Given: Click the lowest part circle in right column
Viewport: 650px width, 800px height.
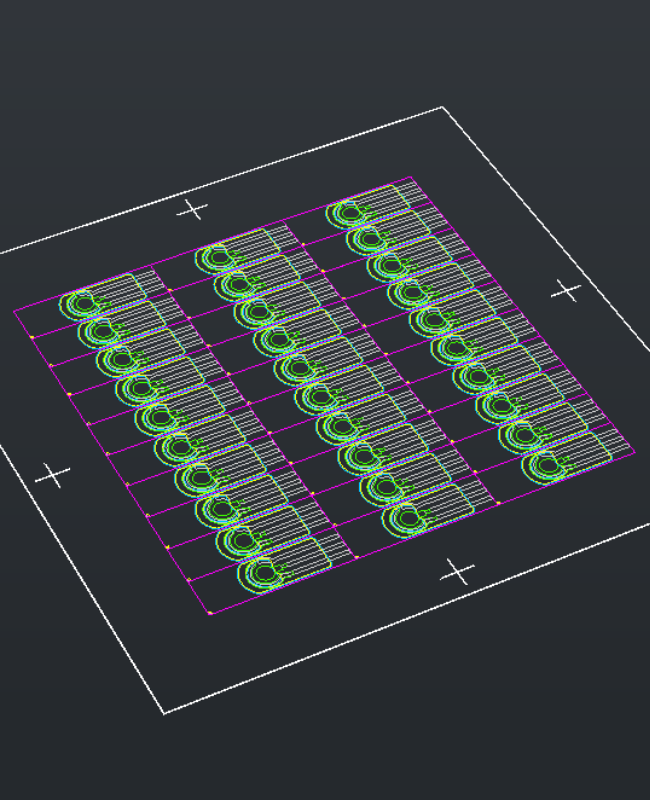Looking at the screenshot, I should click(x=546, y=466).
